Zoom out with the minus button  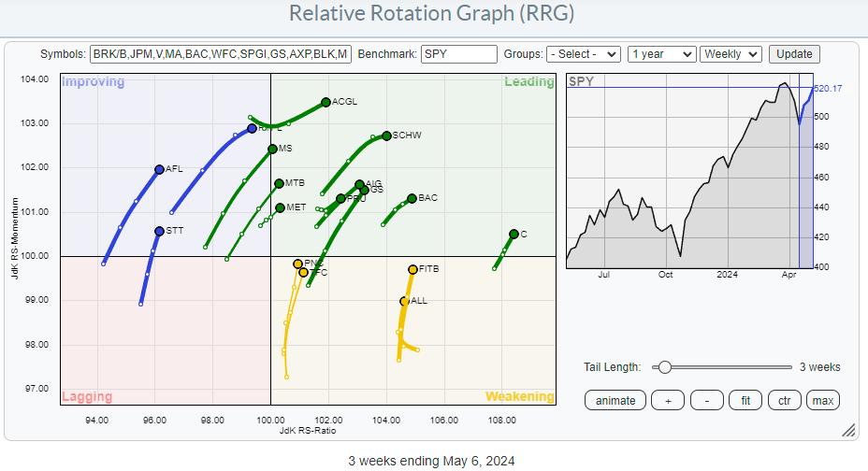(706, 400)
